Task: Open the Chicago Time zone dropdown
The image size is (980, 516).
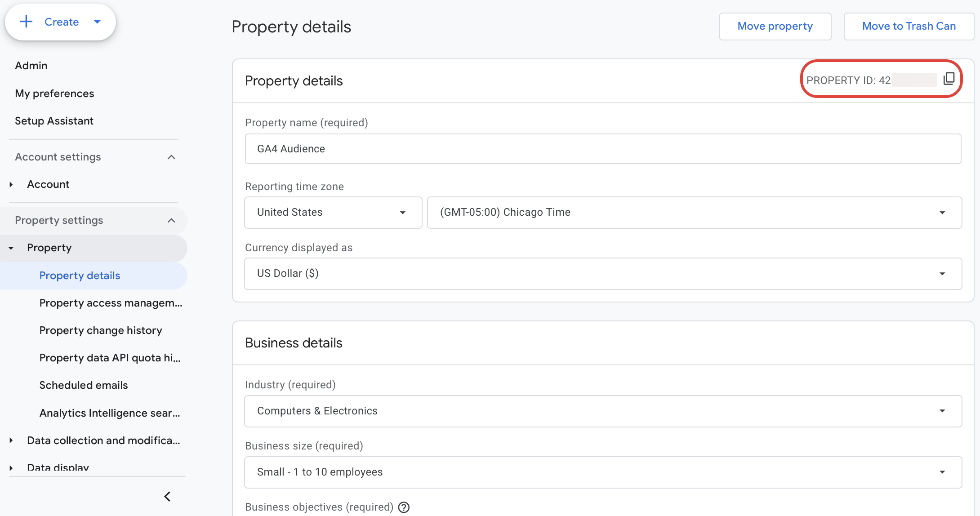Action: [x=943, y=212]
